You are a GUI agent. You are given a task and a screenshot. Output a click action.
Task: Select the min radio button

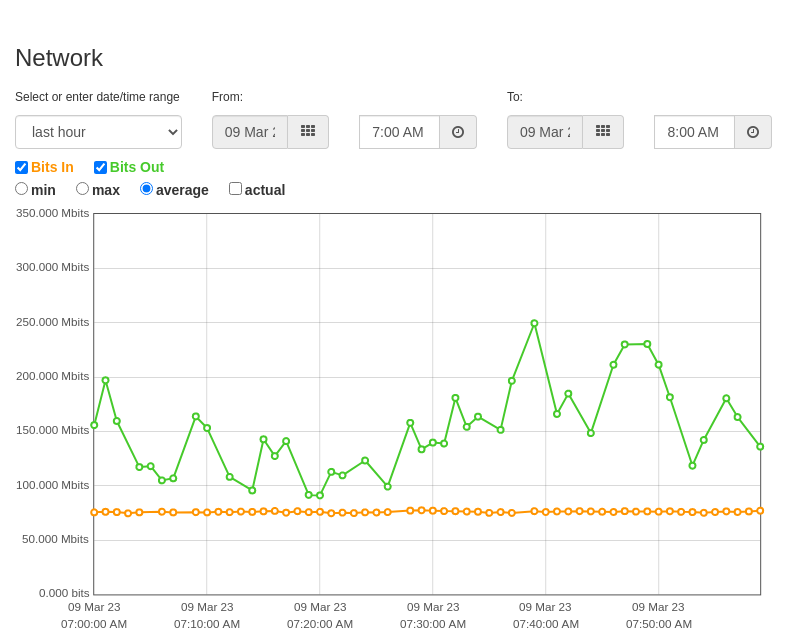click(22, 189)
